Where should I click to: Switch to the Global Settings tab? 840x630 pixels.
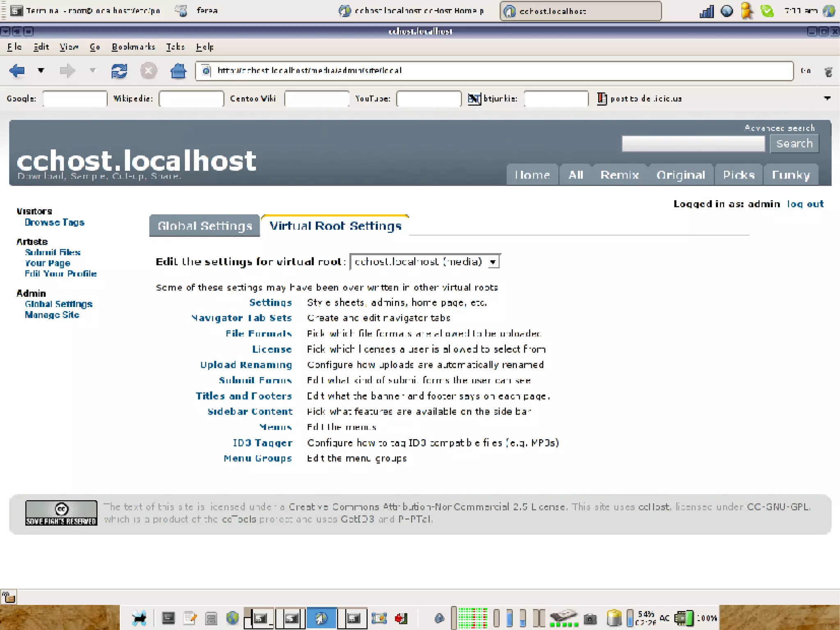(204, 226)
